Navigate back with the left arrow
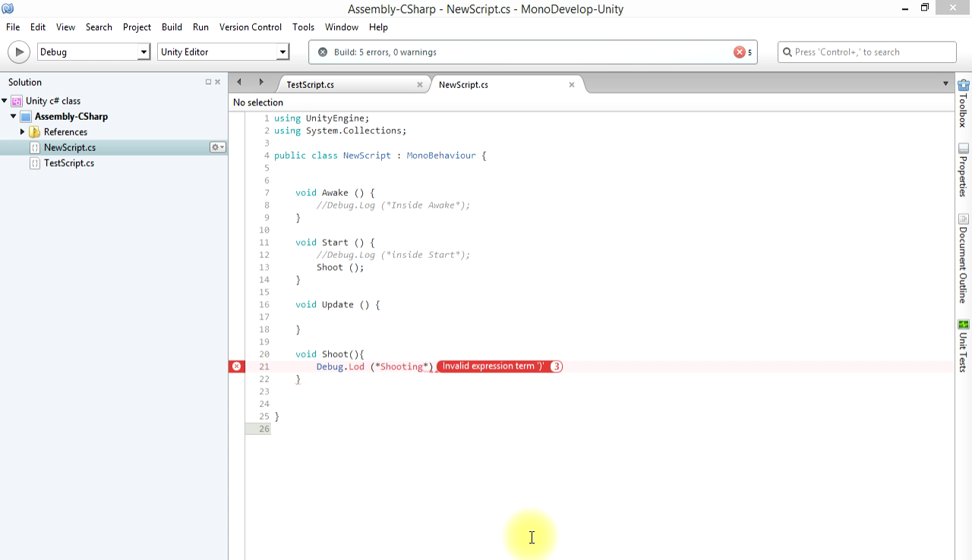This screenshot has width=972, height=560. pos(239,82)
